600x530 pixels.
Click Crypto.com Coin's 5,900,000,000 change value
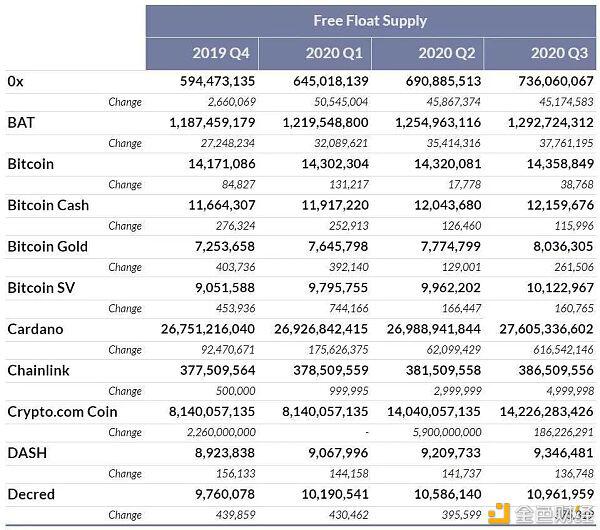pyautogui.click(x=435, y=433)
